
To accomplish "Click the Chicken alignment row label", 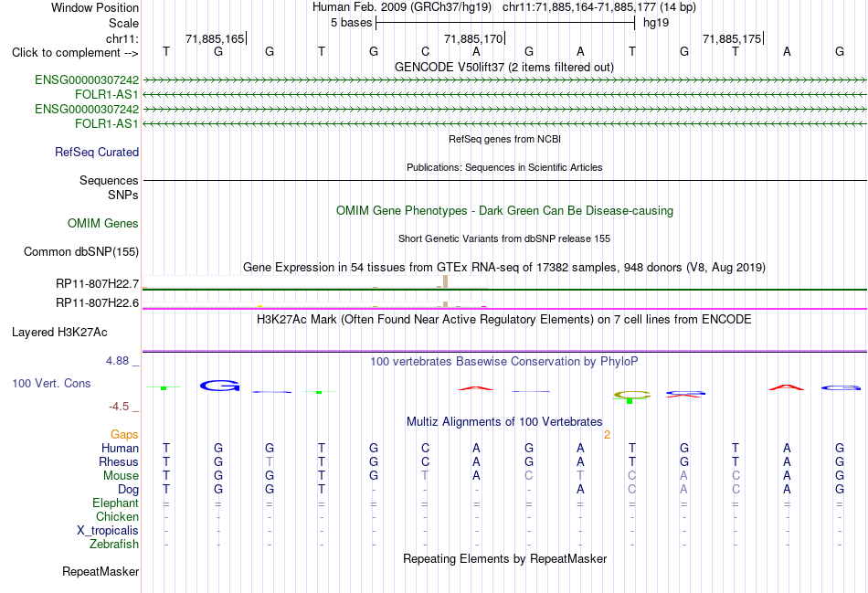I will 117,516.
